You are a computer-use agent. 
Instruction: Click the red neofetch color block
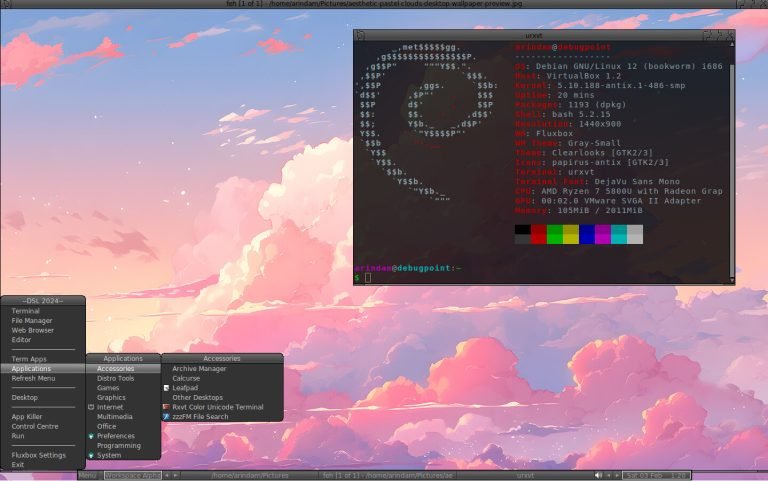[x=539, y=235]
